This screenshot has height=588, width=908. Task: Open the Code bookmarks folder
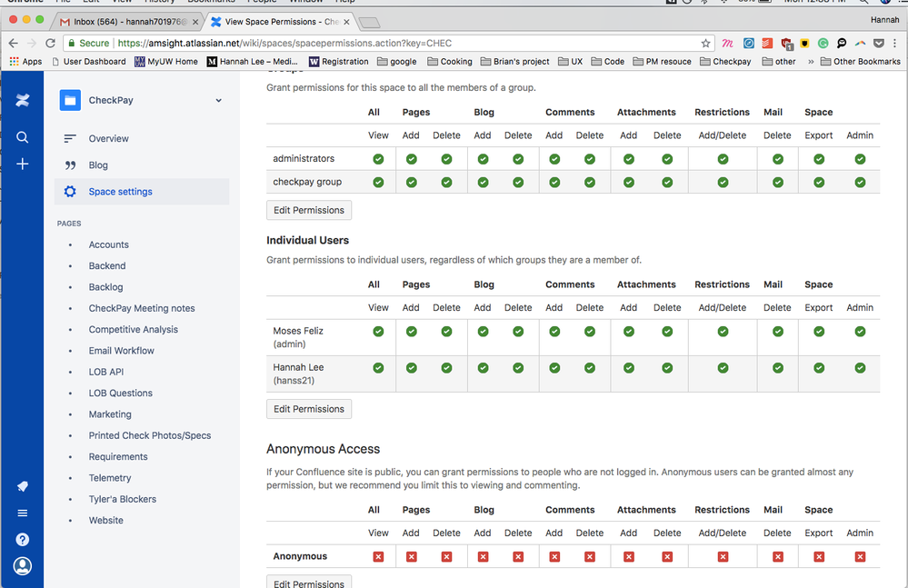tap(608, 62)
